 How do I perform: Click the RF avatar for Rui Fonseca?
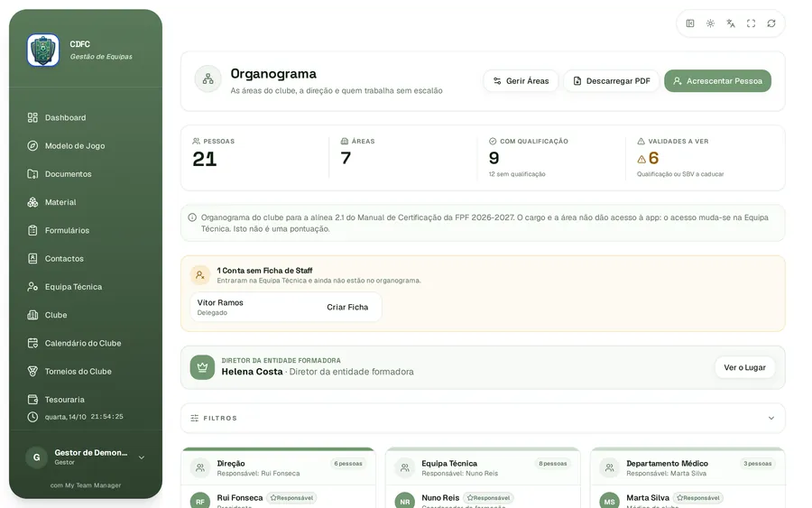(x=200, y=500)
